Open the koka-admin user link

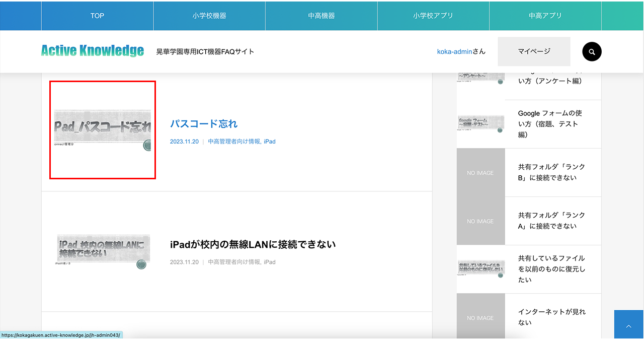pos(455,51)
